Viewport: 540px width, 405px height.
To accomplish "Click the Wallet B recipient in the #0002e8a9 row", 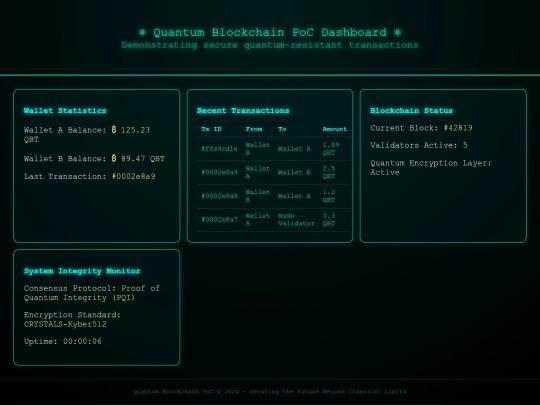I will [x=294, y=172].
